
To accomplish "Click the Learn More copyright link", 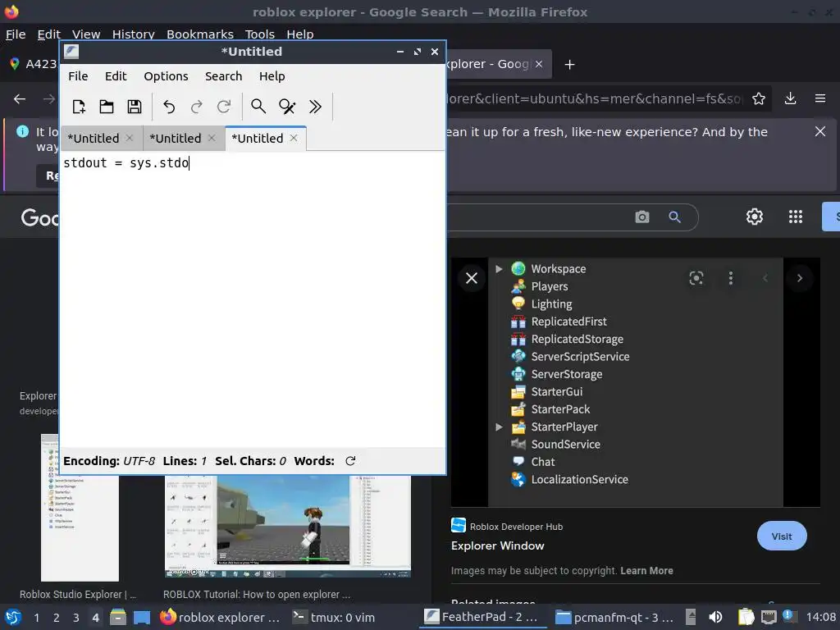I will click(x=646, y=571).
